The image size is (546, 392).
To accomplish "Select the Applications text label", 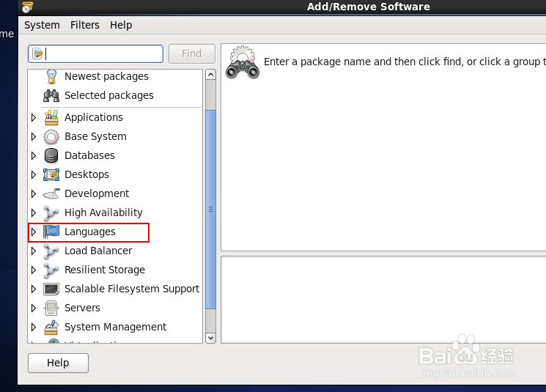I will [x=94, y=117].
